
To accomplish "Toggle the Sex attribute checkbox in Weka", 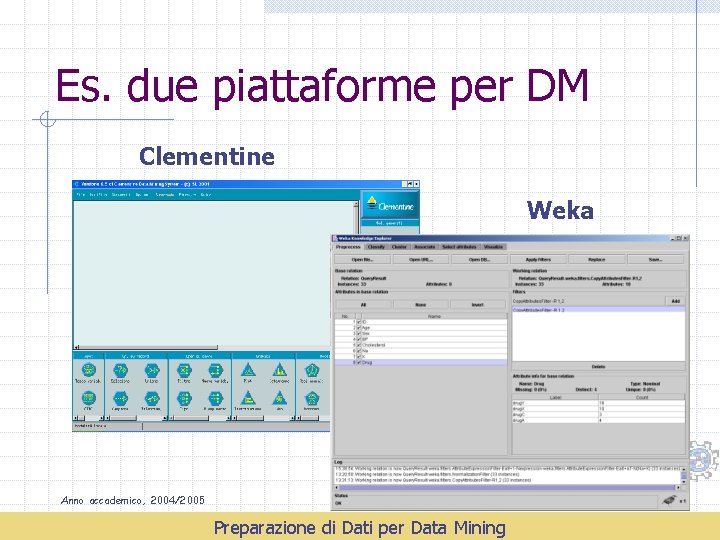I will point(359,333).
